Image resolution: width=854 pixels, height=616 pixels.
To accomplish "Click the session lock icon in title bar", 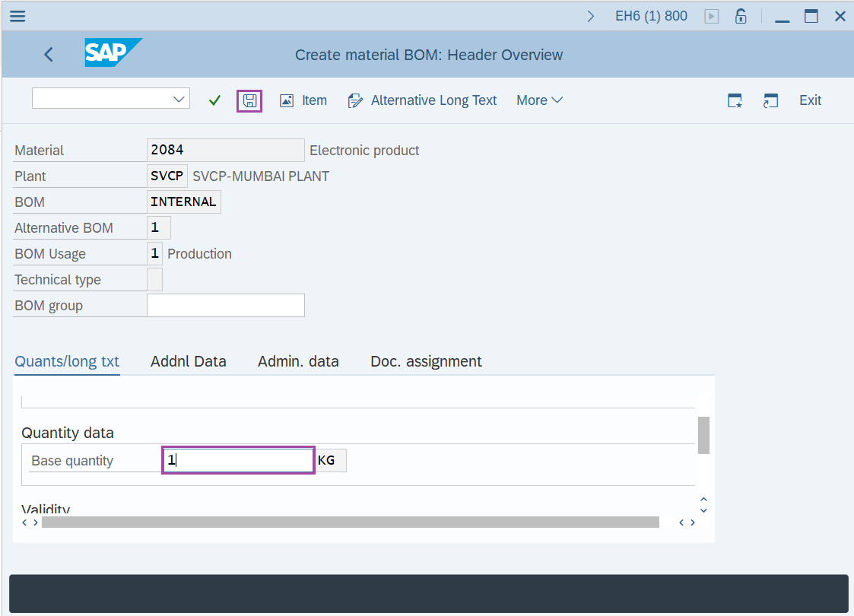I will click(x=740, y=15).
